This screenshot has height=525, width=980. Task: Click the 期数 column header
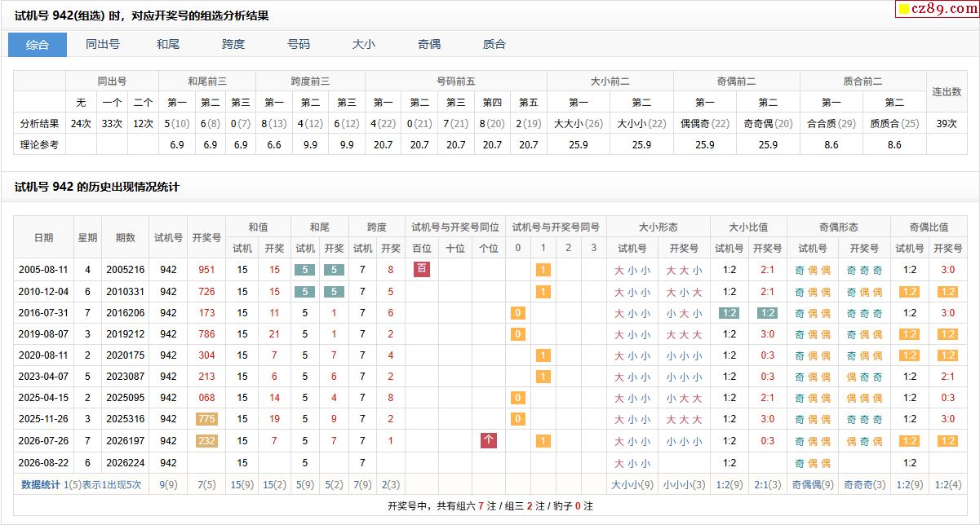point(126,238)
